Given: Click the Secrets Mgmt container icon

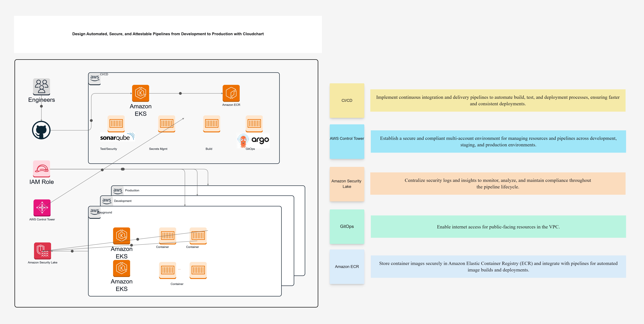Looking at the screenshot, I should (167, 124).
